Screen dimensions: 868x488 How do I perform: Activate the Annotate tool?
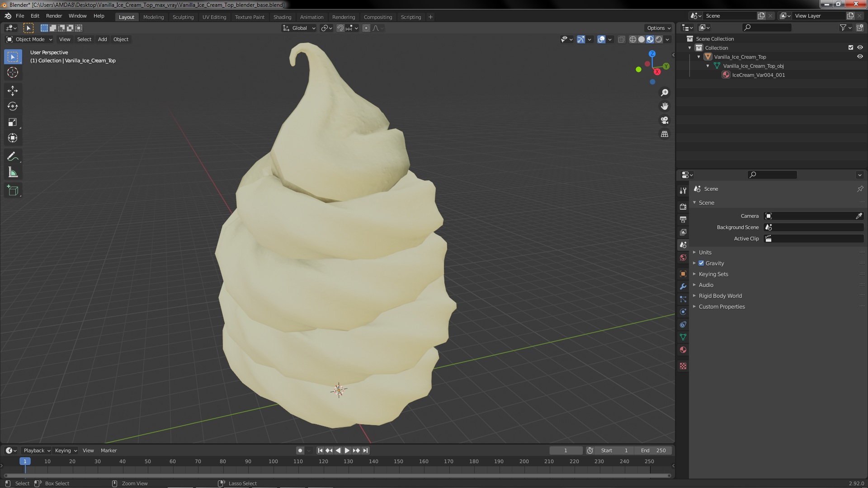pyautogui.click(x=13, y=156)
